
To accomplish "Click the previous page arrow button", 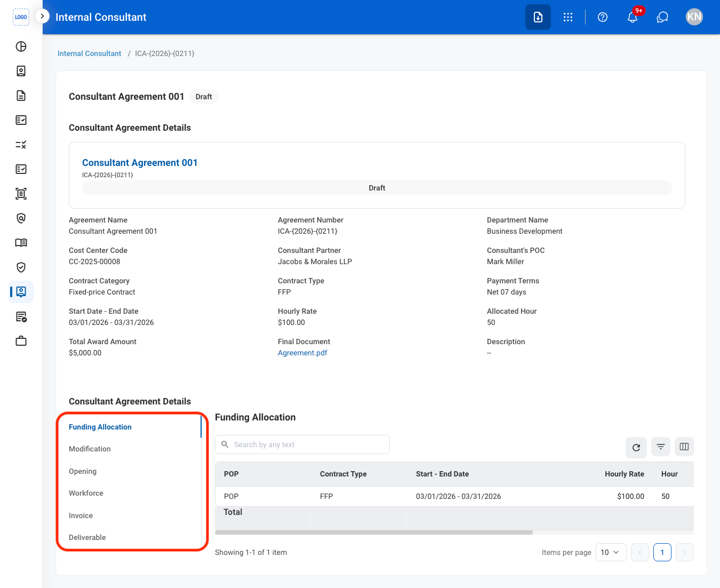I will 640,552.
